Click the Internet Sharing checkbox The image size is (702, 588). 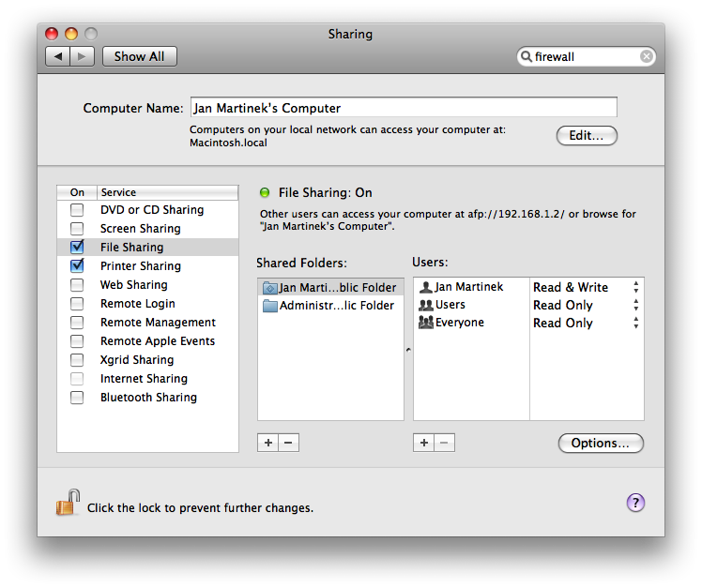click(x=77, y=379)
